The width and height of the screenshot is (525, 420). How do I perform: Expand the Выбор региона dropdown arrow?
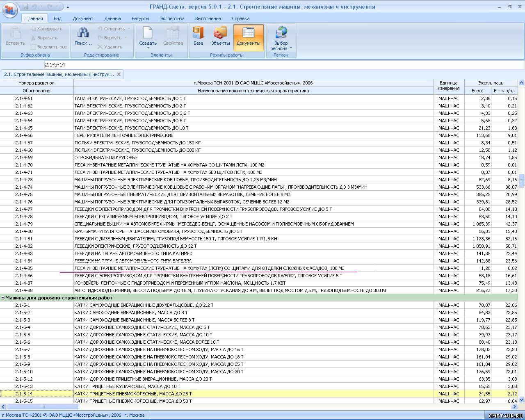(291, 48)
